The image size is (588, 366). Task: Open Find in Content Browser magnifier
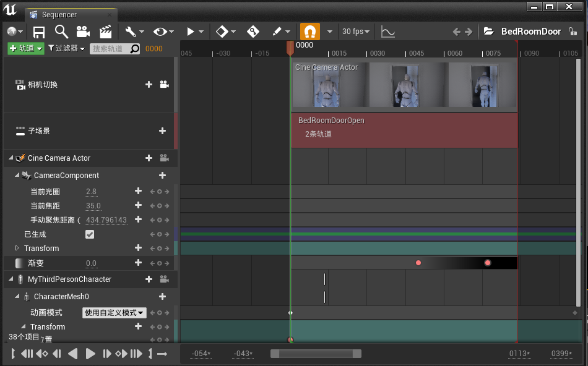[x=61, y=32]
